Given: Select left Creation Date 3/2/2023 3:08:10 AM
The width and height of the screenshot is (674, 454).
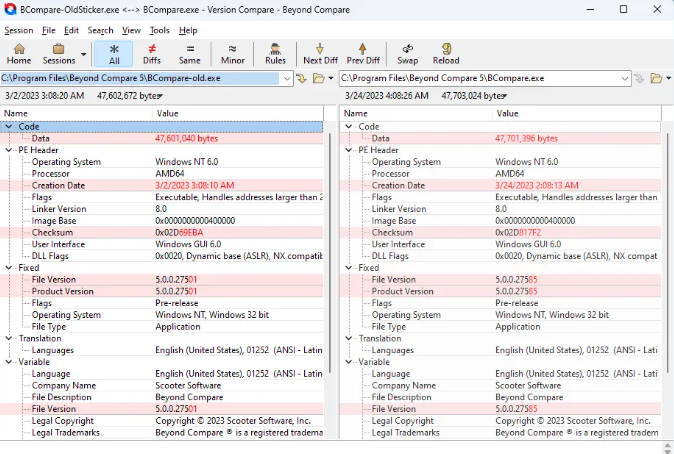Looking at the screenshot, I should [195, 185].
